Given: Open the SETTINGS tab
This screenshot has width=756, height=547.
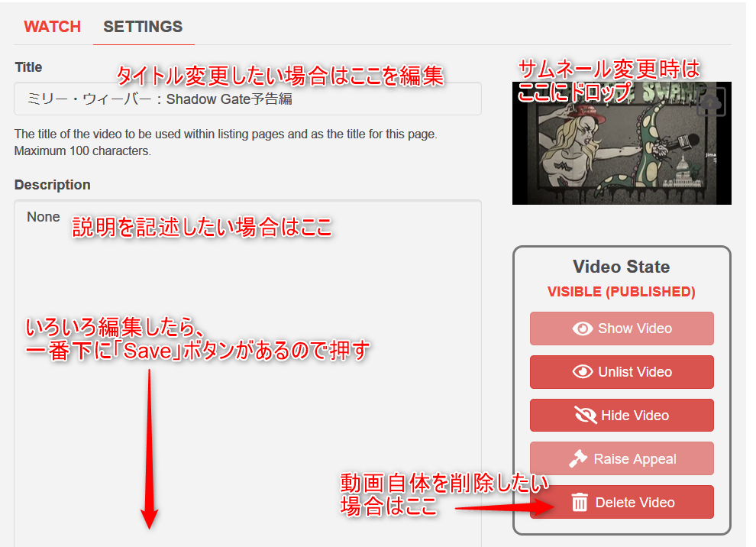Looking at the screenshot, I should [143, 27].
